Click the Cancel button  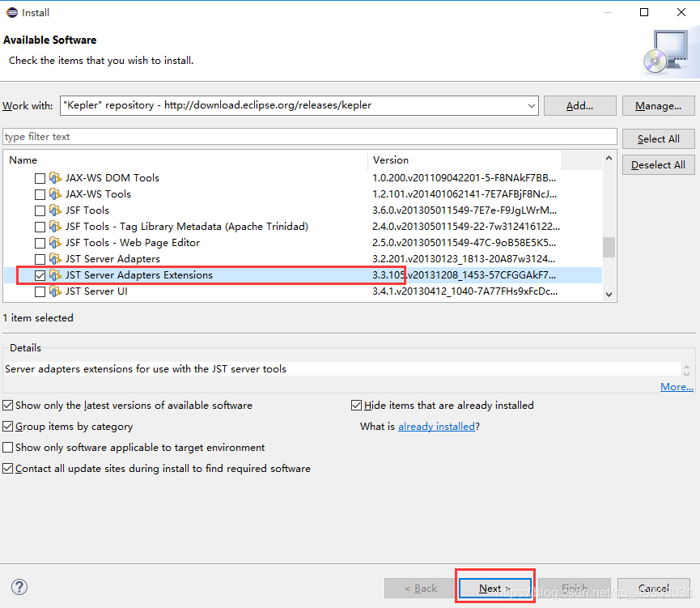click(654, 589)
